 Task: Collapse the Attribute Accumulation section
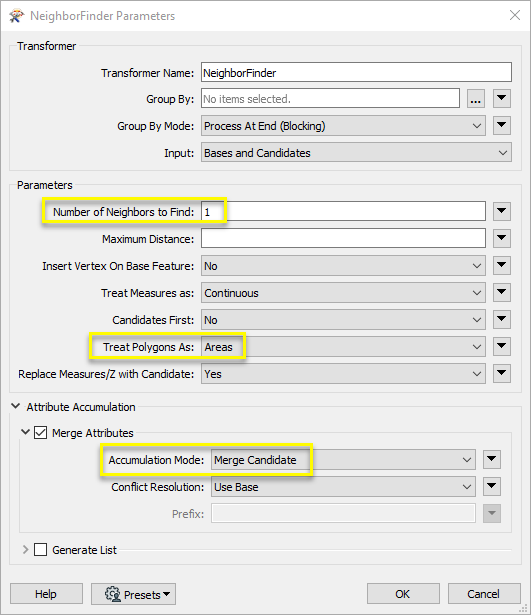15,406
